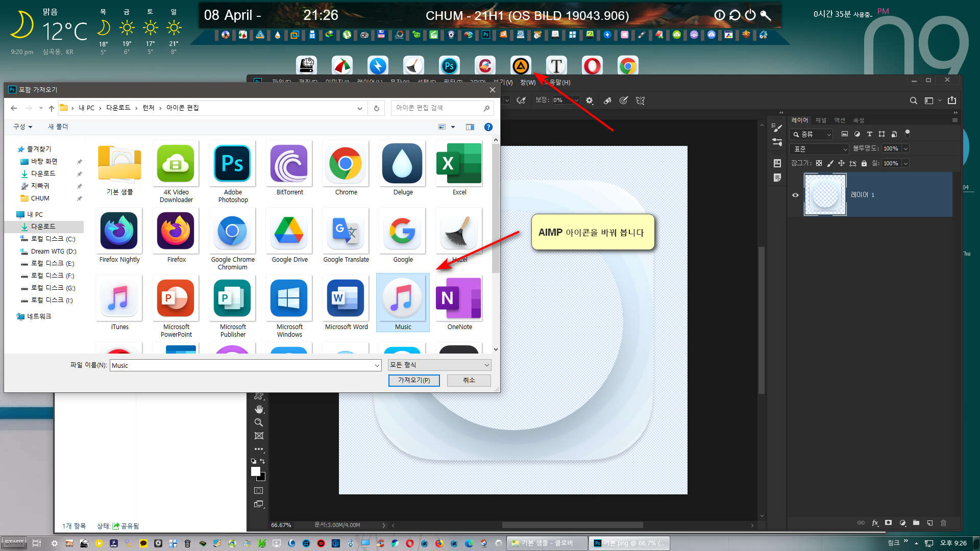
Task: Open the file name history dropdown
Action: 377,365
